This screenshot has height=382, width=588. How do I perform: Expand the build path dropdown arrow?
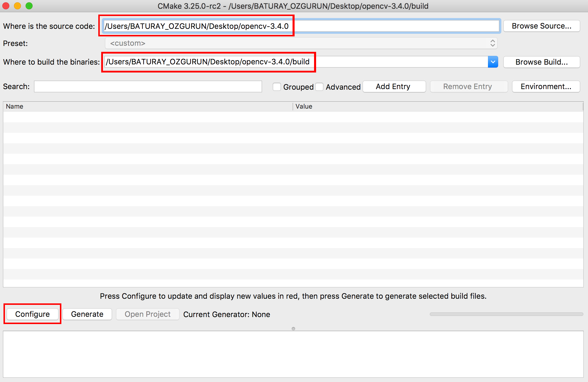[x=493, y=62]
